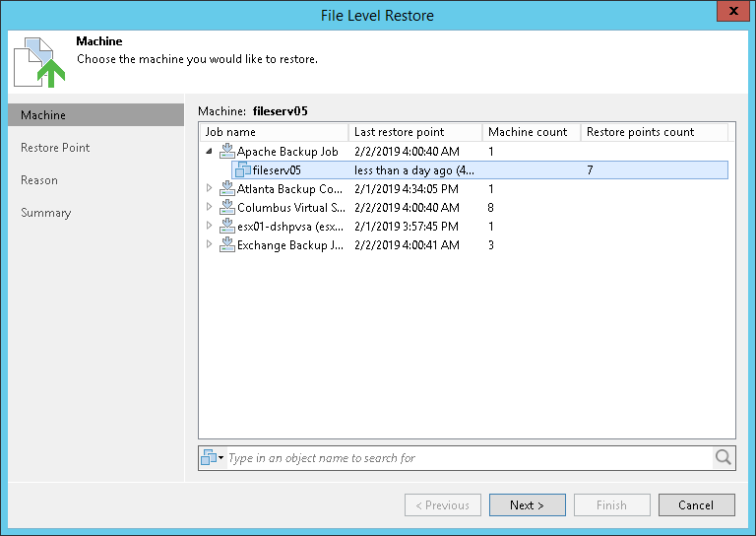Open the Reason wizard step
The width and height of the screenshot is (756, 536).
tap(39, 180)
